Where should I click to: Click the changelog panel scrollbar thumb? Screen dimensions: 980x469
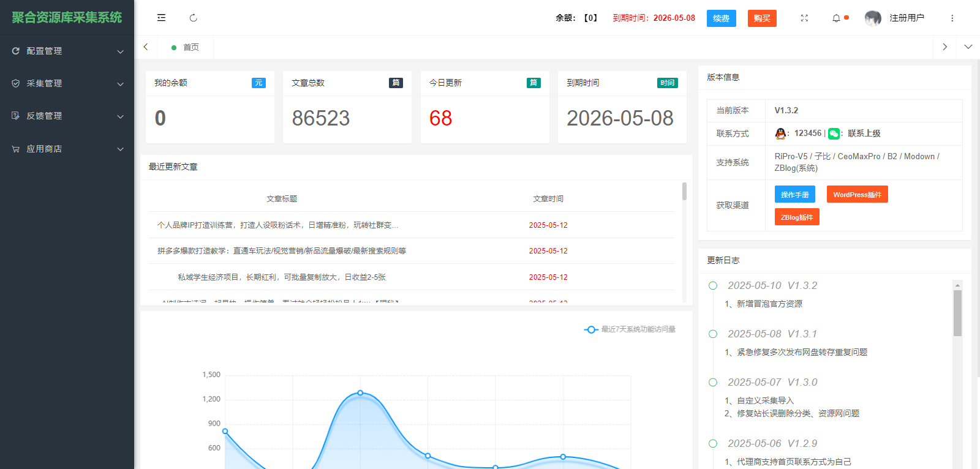[x=957, y=313]
